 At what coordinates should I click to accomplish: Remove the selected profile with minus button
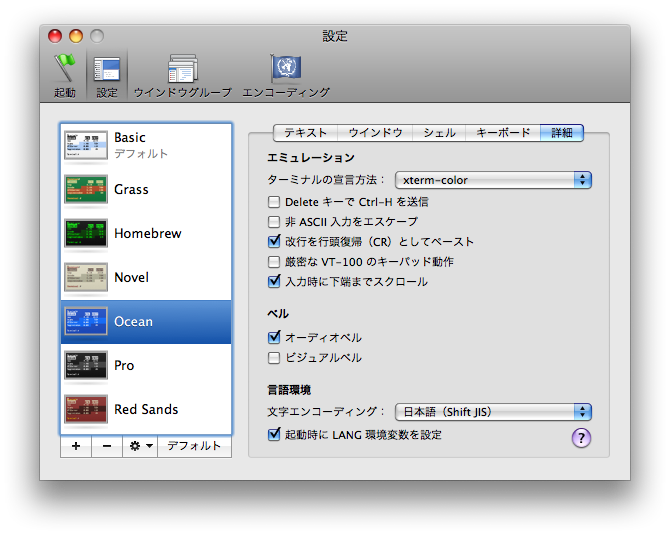[x=107, y=446]
